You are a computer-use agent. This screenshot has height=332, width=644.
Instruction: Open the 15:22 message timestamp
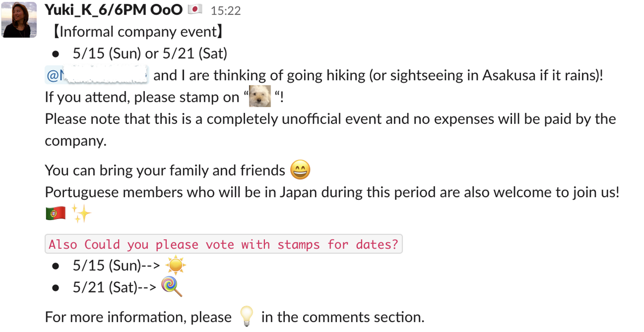pos(225,11)
